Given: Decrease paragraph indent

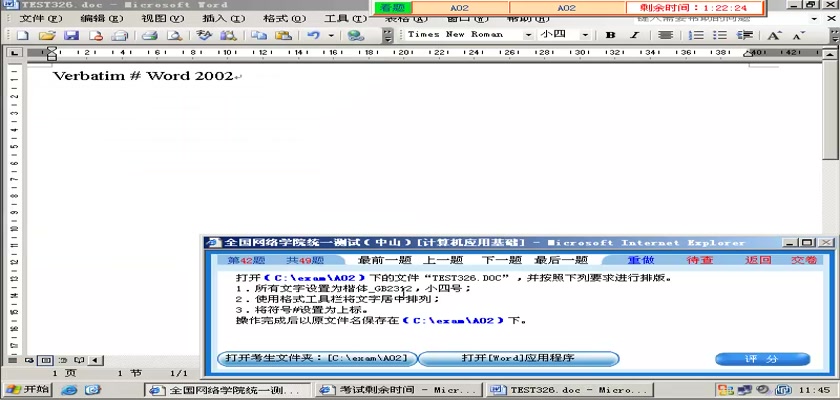Looking at the screenshot, I should point(745,35).
